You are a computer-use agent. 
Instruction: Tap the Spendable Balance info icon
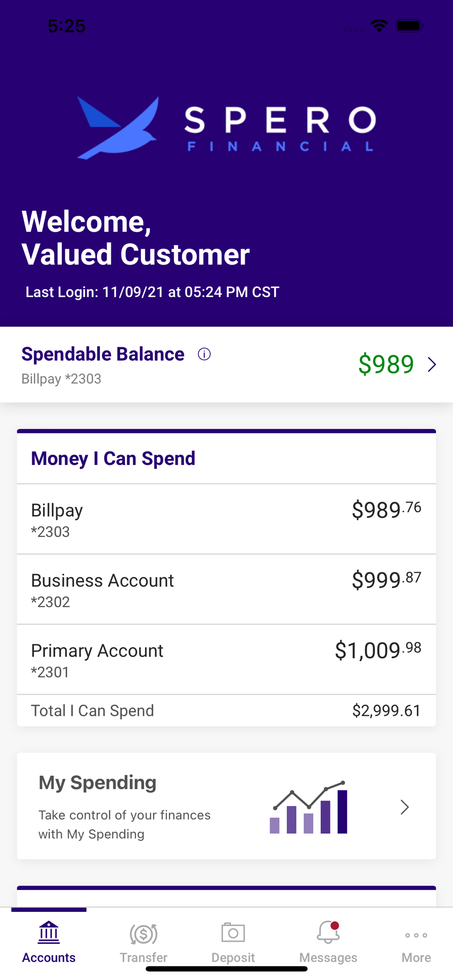pyautogui.click(x=204, y=354)
